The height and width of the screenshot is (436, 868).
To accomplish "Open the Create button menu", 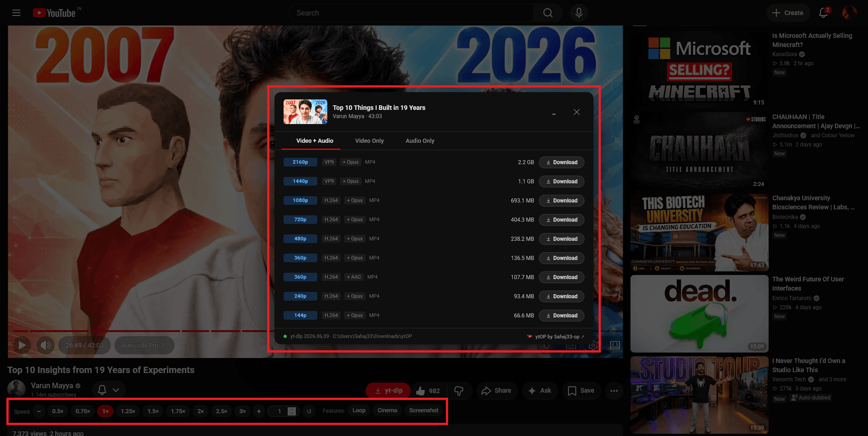I will [x=788, y=13].
